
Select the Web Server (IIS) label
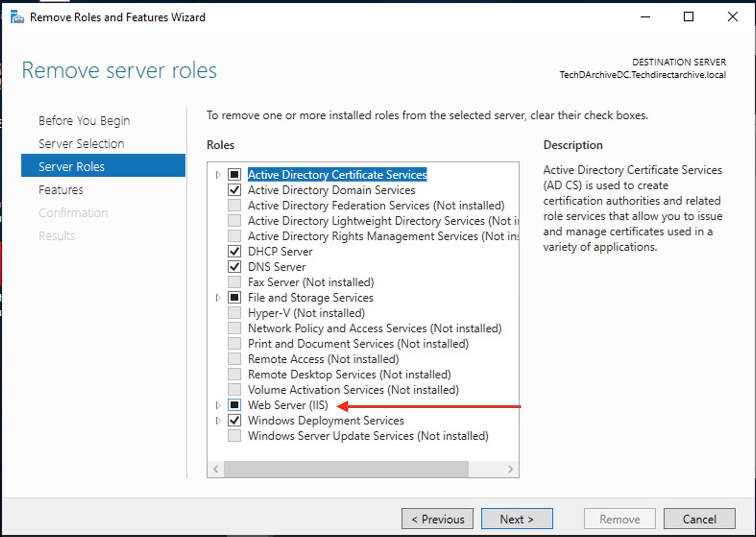click(x=288, y=405)
